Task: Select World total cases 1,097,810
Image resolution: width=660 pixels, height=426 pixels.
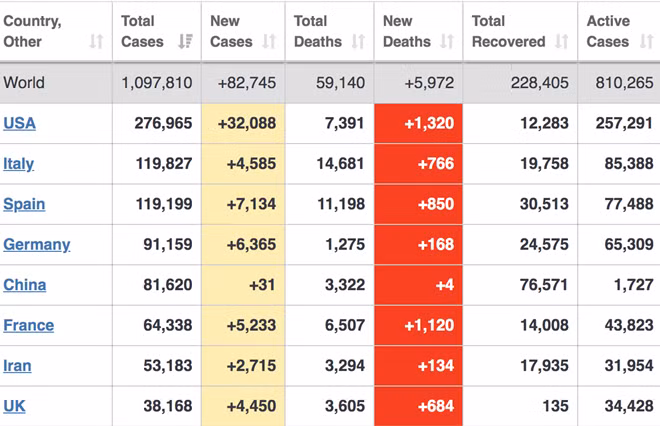Action: point(157,83)
